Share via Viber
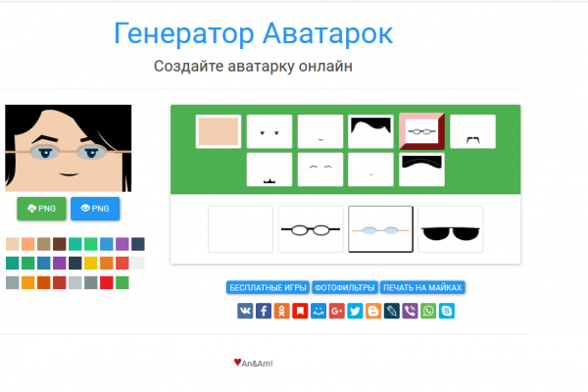Image resolution: width=588 pixels, height=392 pixels. coord(410,311)
